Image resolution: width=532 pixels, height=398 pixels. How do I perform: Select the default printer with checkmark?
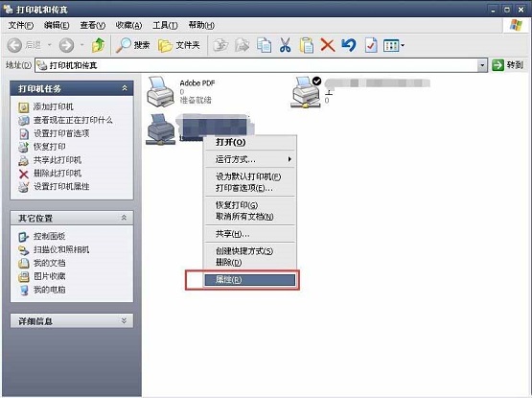point(306,92)
